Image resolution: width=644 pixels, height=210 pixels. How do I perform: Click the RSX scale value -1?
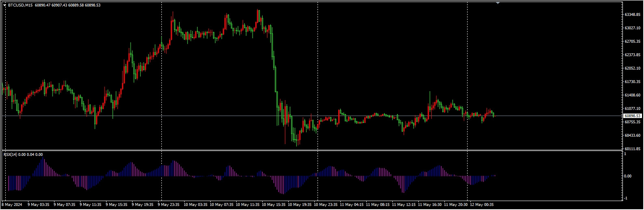(x=625, y=198)
